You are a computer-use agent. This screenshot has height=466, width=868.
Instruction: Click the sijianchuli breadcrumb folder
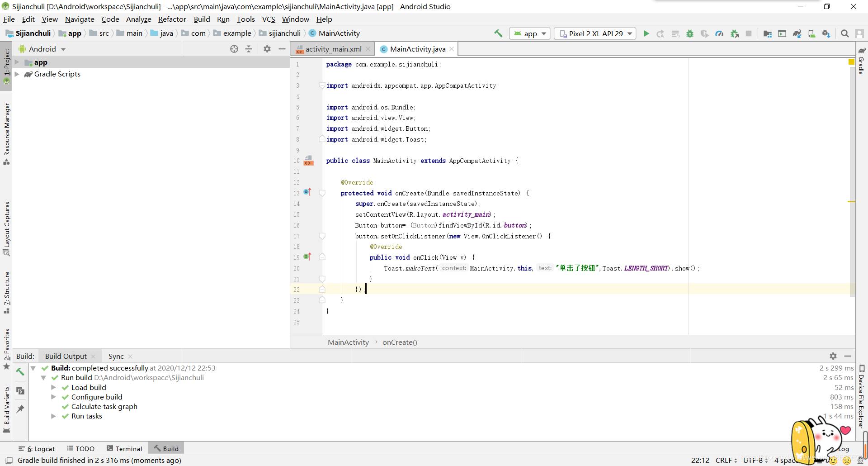coord(280,33)
